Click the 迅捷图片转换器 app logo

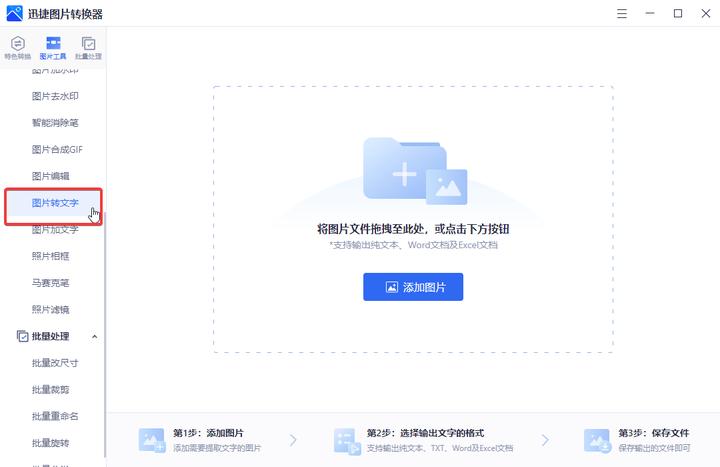click(14, 13)
